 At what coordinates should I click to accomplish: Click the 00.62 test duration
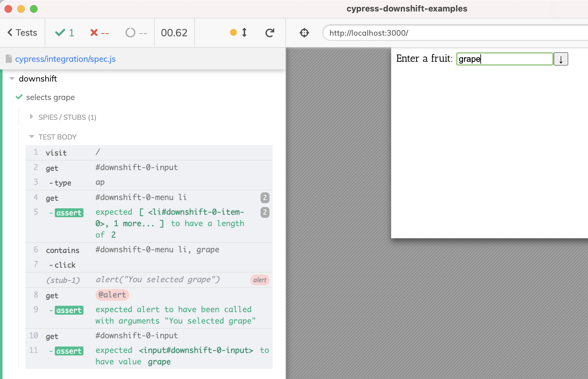coord(174,33)
